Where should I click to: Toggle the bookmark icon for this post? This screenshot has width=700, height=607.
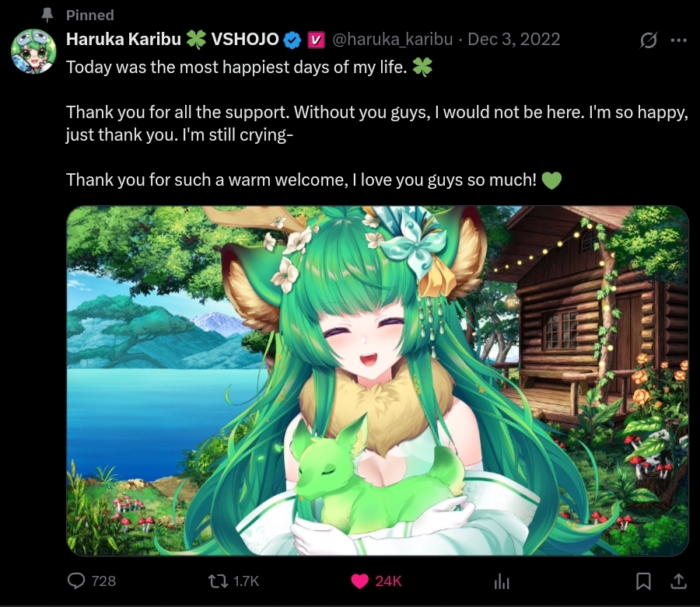tap(643, 581)
